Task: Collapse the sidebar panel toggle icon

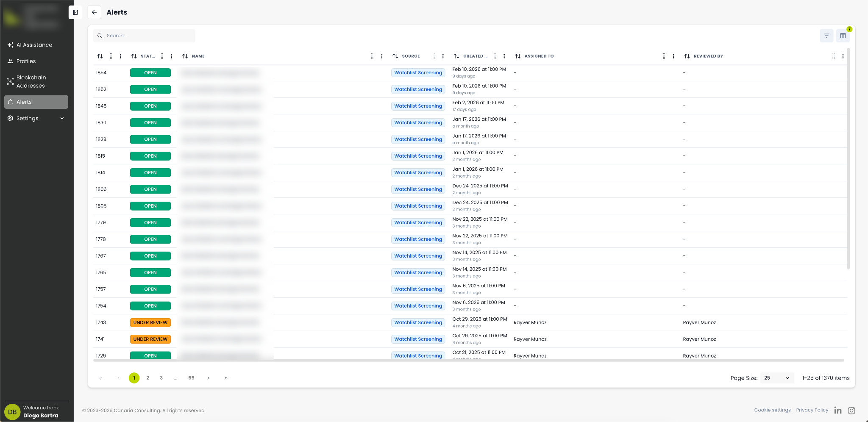Action: click(75, 12)
